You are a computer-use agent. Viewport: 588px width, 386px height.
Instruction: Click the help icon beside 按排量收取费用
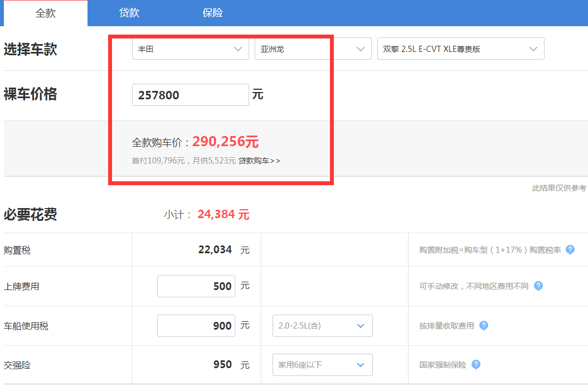click(x=484, y=326)
